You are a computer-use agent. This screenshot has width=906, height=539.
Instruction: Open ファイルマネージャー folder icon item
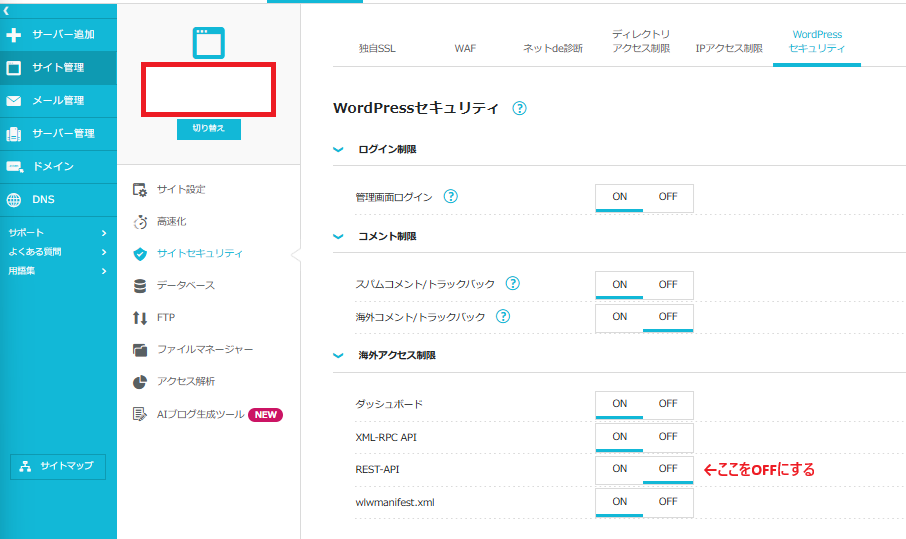coord(204,350)
